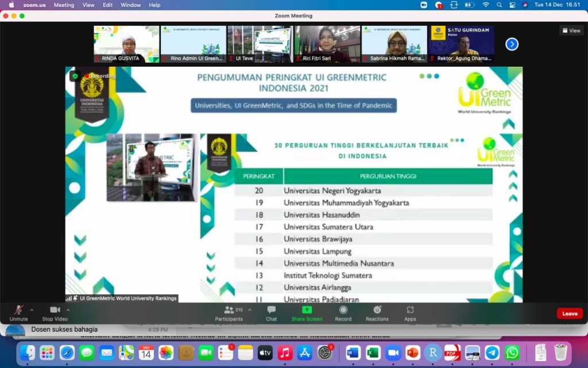Open Apple TV from the Dock
This screenshot has height=368, width=588.
click(265, 353)
